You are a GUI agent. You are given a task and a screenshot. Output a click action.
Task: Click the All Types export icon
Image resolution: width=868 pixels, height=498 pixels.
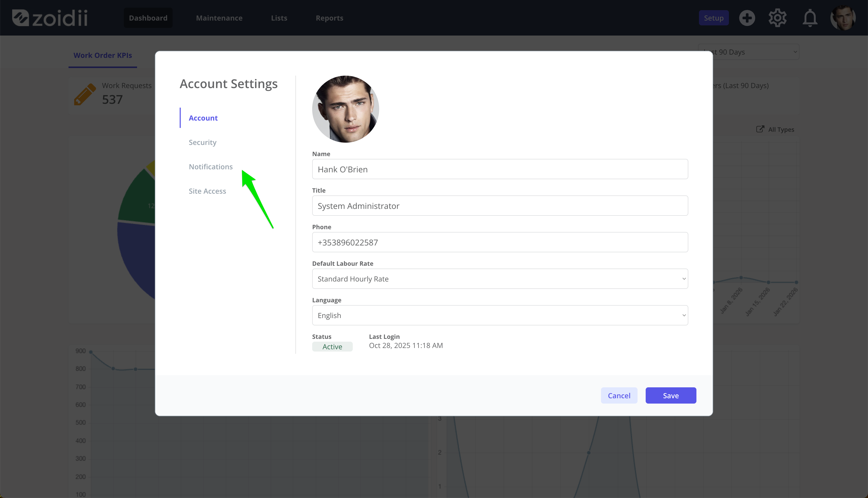(x=760, y=129)
